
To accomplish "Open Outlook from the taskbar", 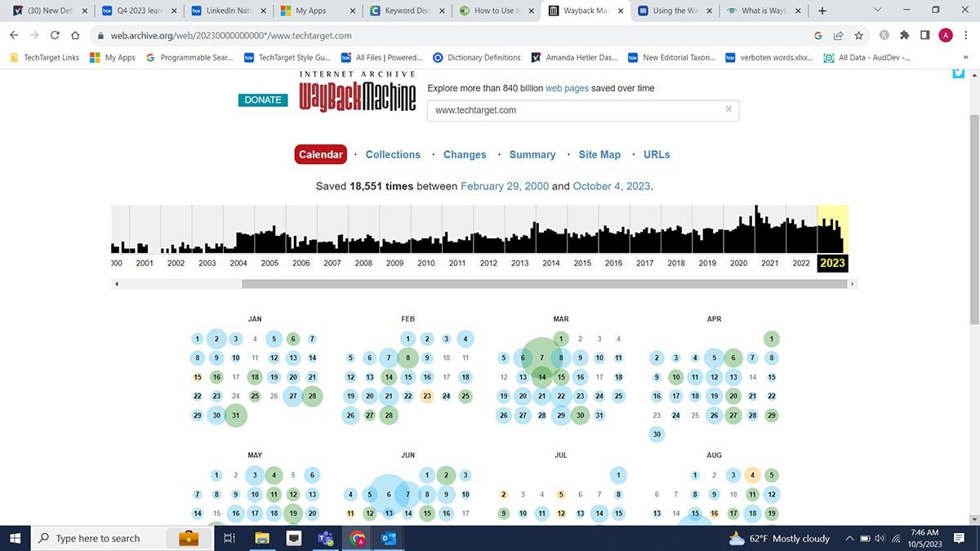I will click(x=388, y=538).
